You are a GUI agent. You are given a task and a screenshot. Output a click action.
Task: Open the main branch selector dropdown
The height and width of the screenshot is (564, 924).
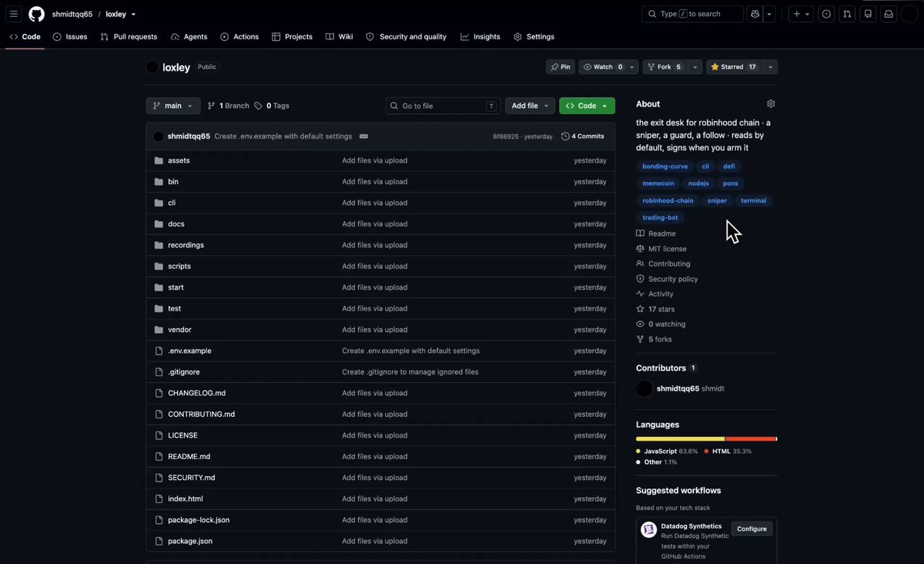pyautogui.click(x=173, y=106)
